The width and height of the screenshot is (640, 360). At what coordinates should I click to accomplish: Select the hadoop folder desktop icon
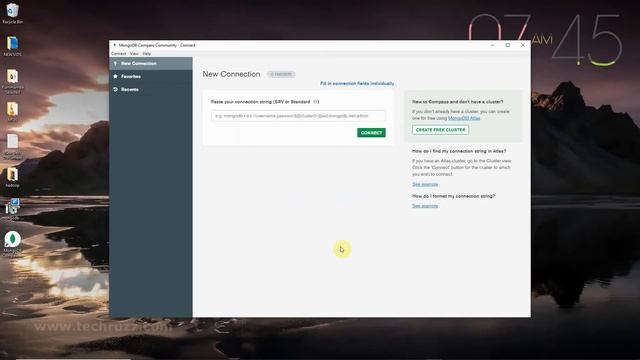pos(12,177)
